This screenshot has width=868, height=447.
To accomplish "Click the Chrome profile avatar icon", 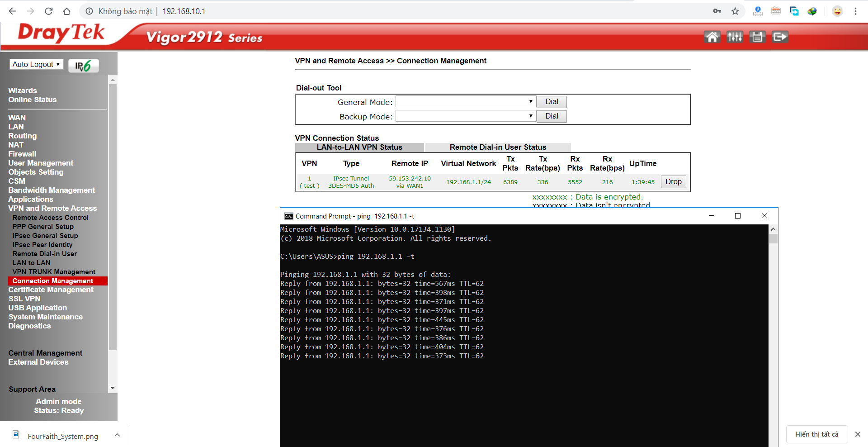I will pos(837,11).
